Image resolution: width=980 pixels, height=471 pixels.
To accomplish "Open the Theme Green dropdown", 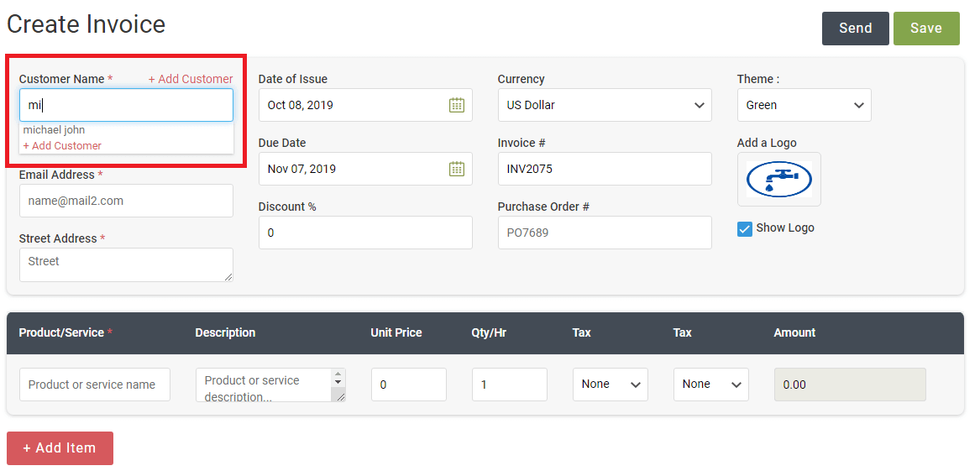I will tap(804, 105).
